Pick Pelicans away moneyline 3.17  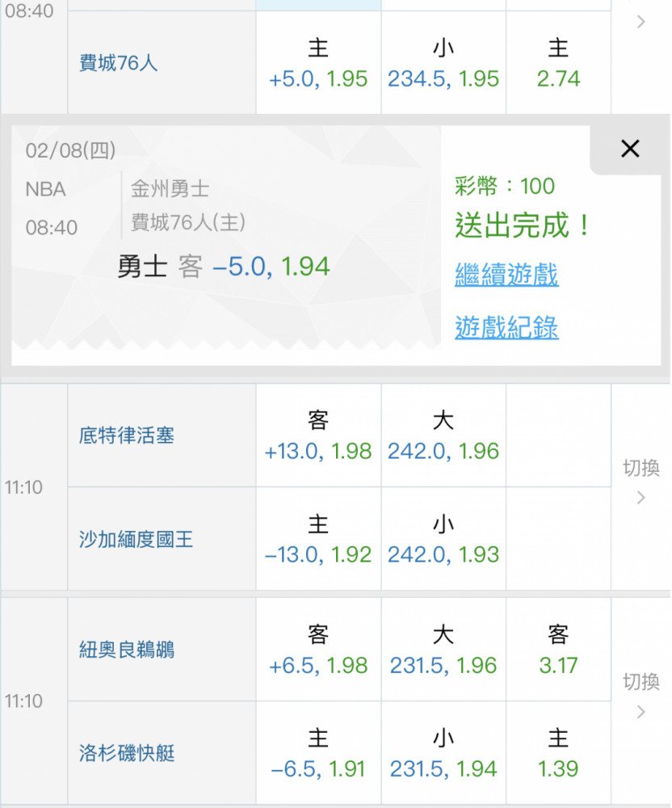(x=558, y=650)
